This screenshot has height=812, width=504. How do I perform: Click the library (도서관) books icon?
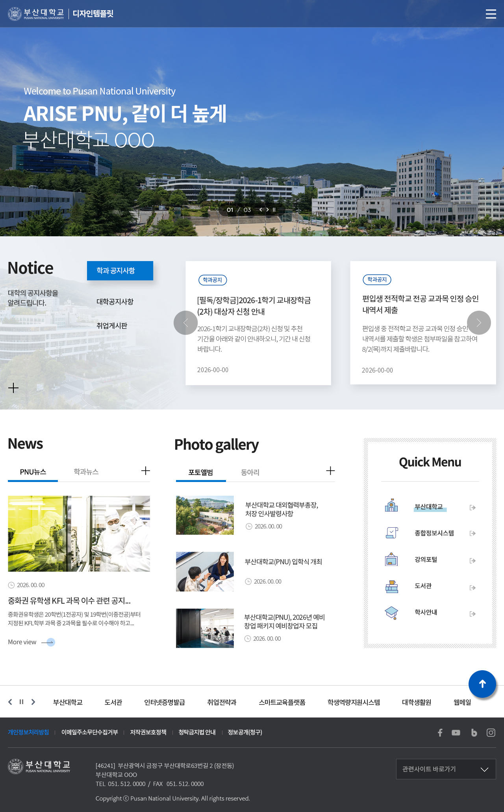(x=391, y=586)
